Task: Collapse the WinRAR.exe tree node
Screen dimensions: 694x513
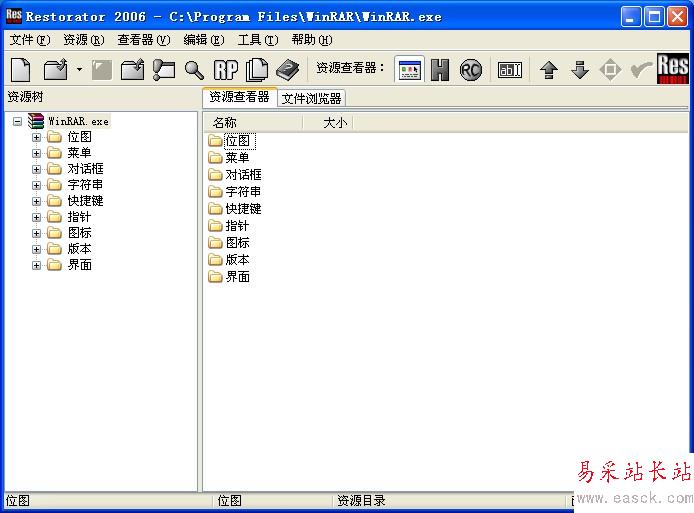Action: (x=17, y=121)
